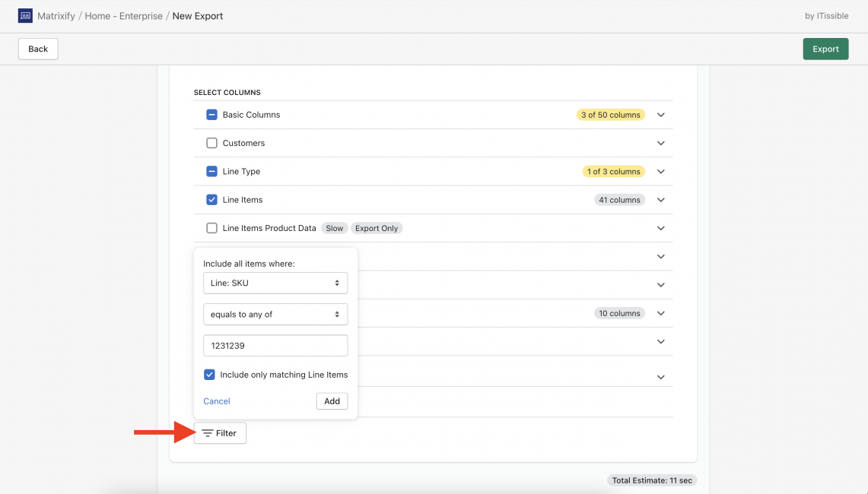
Task: Click the 'Slow' badge next to Line Items Product Data
Action: pos(334,227)
